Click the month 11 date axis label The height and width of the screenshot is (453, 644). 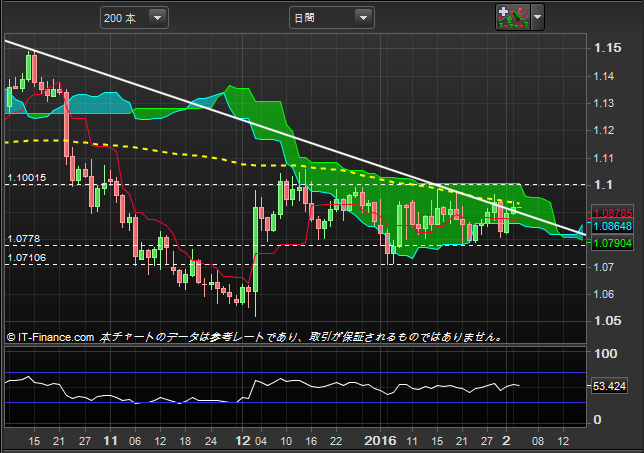(x=110, y=441)
